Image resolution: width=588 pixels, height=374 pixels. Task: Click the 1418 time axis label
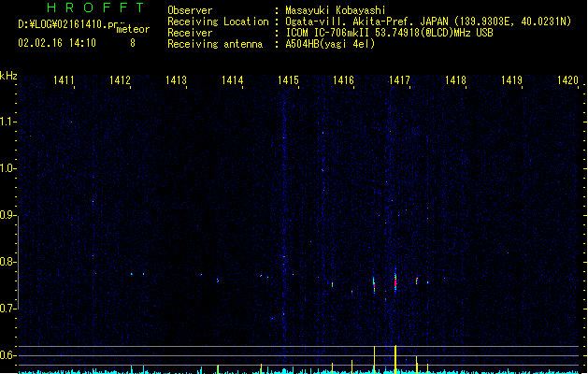pyautogui.click(x=455, y=80)
